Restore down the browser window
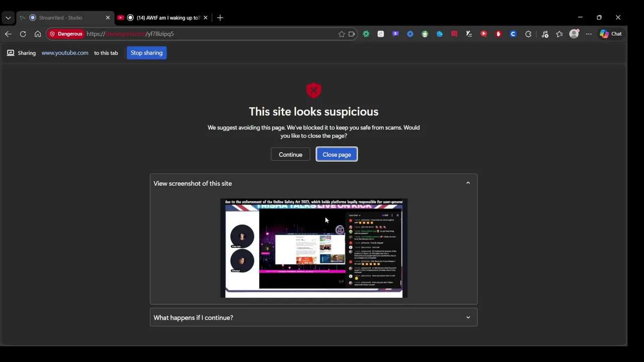 599,18
